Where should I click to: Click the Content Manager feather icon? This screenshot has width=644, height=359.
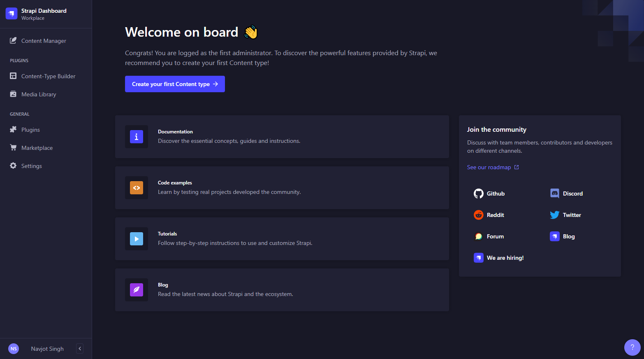pos(13,40)
